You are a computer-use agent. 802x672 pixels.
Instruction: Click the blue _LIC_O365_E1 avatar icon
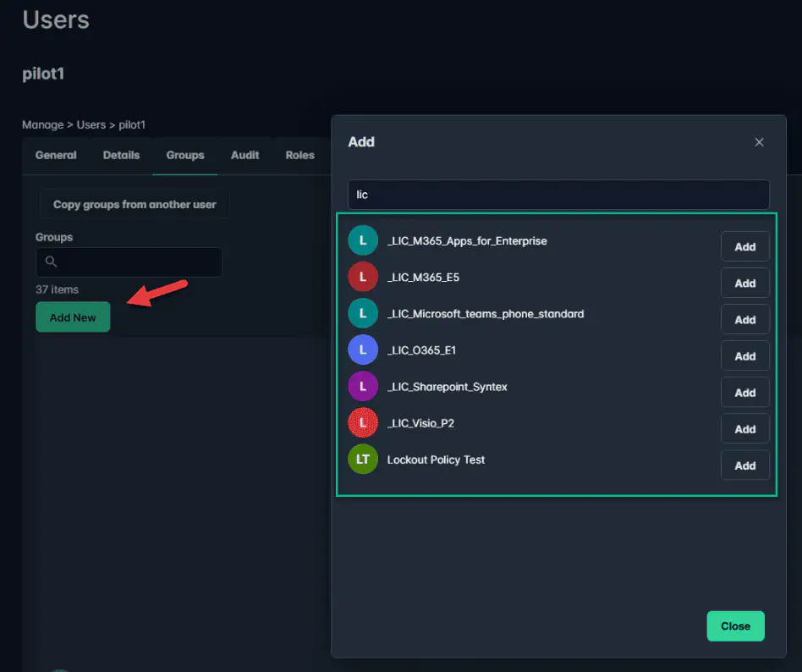(362, 350)
